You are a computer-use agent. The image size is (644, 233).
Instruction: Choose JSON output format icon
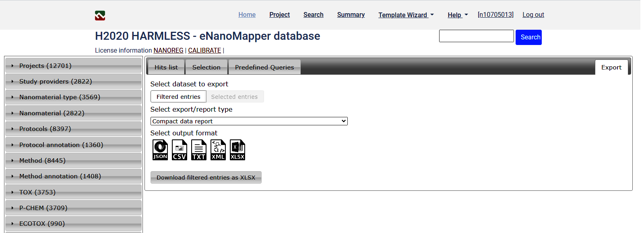tap(160, 150)
